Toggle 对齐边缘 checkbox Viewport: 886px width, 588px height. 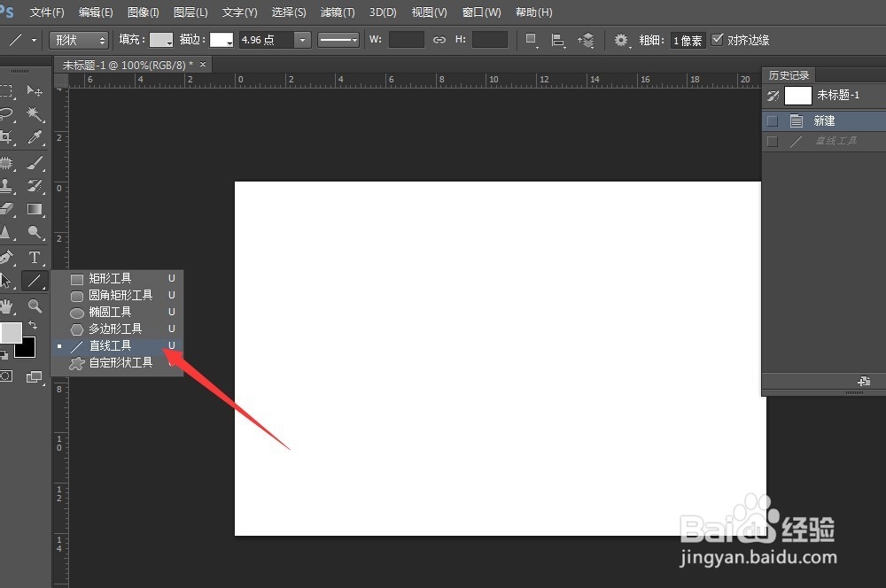(717, 40)
